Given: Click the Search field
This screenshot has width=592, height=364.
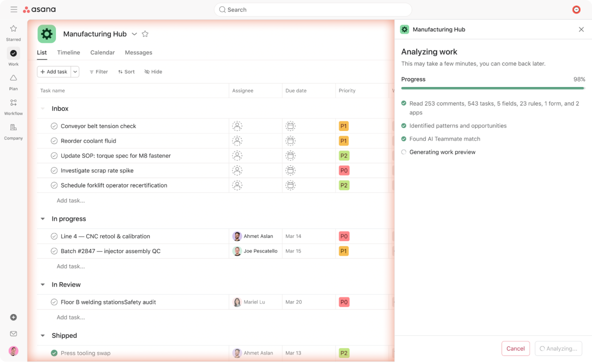Looking at the screenshot, I should [x=312, y=10].
